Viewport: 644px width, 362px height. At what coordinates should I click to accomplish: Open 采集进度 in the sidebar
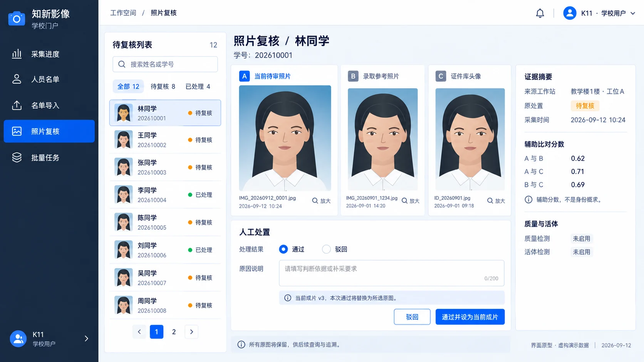tap(49, 54)
